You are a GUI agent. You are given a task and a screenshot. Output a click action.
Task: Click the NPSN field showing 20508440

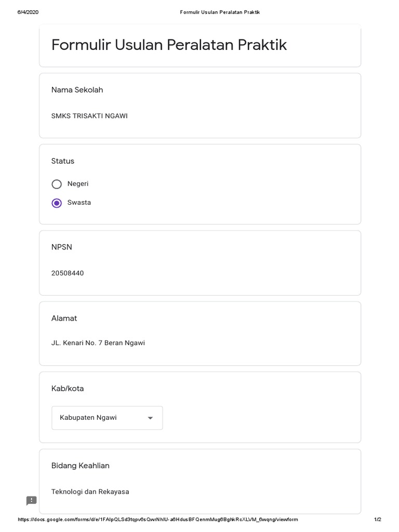(x=68, y=273)
